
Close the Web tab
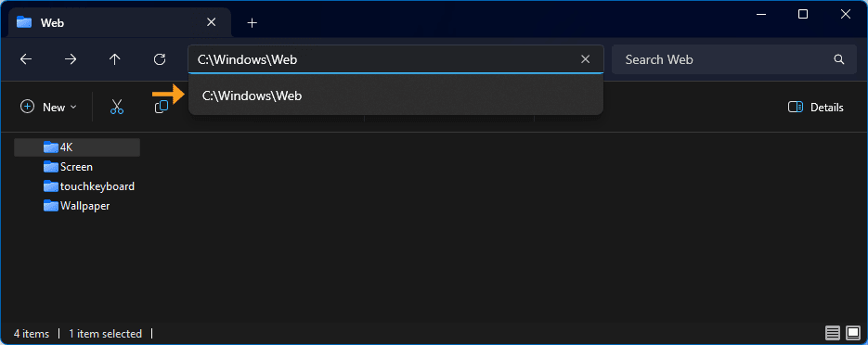click(x=211, y=22)
